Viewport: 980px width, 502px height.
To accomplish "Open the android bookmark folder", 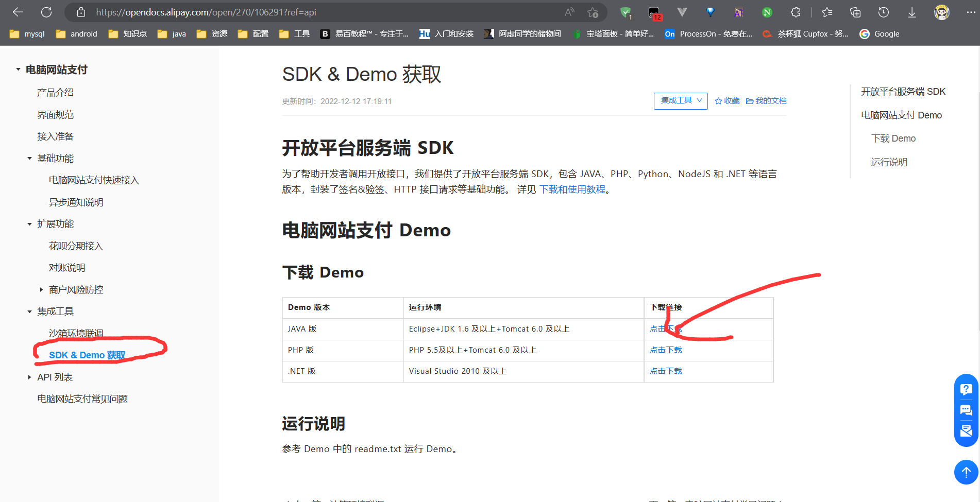I will coord(76,34).
